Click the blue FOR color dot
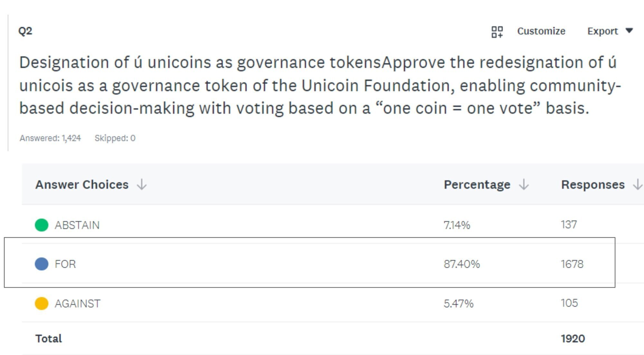Viewport: 644px width, 355px height. 42,264
